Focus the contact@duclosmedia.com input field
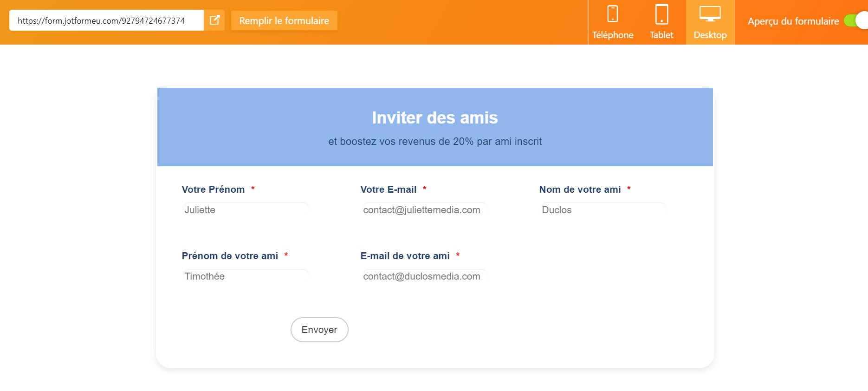Screen dimensions: 868x391 pos(424,276)
